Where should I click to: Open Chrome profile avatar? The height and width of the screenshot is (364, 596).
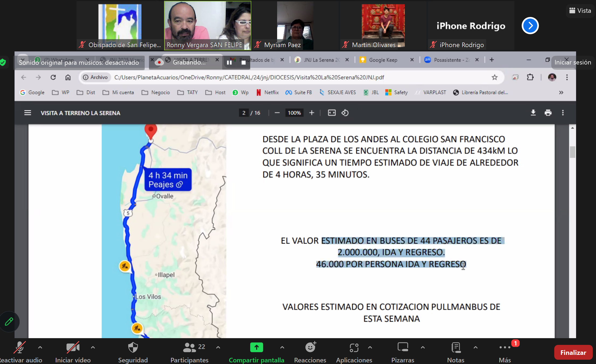tap(552, 78)
